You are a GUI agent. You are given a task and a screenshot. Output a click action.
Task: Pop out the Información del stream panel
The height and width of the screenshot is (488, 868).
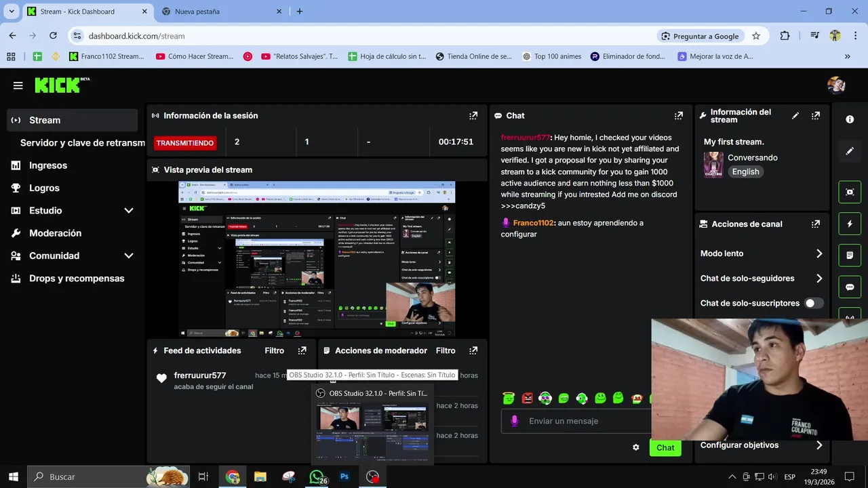click(816, 116)
